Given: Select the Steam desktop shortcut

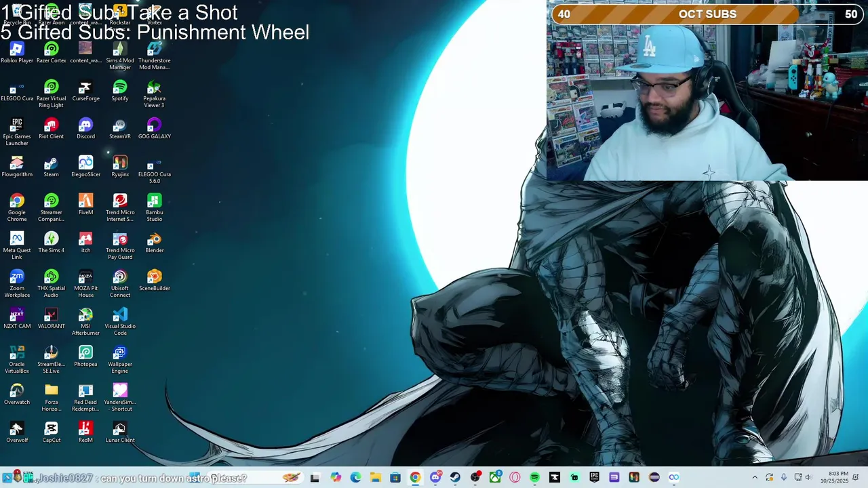Looking at the screenshot, I should tap(52, 167).
